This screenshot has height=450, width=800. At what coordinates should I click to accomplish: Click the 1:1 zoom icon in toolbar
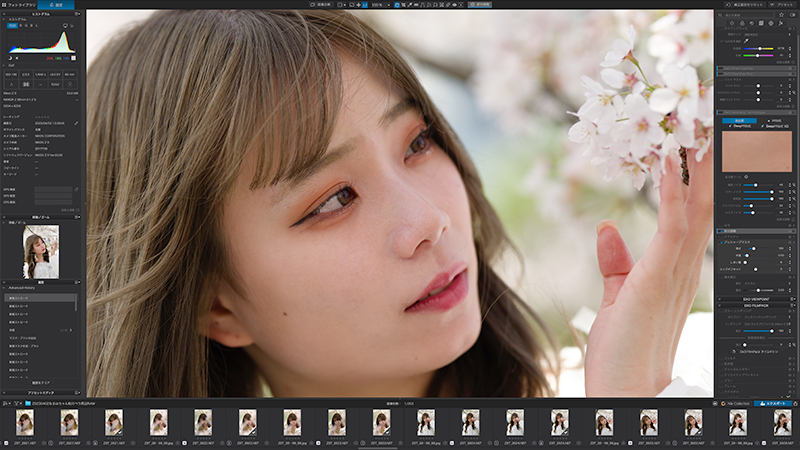coord(365,5)
